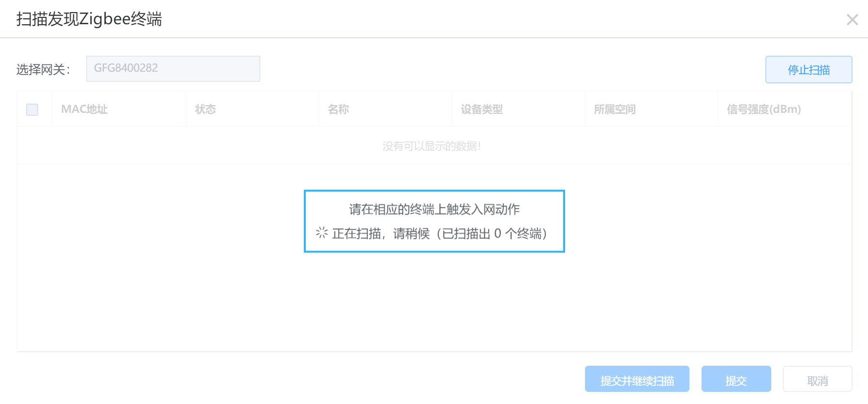Close the Zigbee scan dialog
Image resolution: width=868 pixels, height=404 pixels.
[x=852, y=19]
